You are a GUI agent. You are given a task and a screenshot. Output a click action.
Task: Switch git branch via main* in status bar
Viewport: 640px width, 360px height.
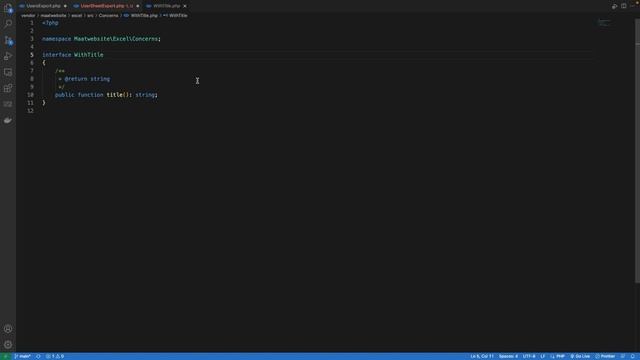click(x=22, y=356)
